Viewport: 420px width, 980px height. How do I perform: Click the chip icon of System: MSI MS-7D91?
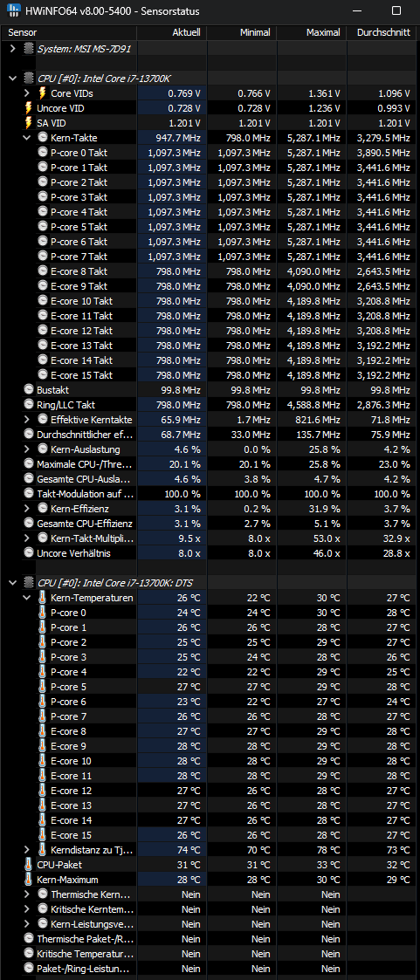point(29,48)
